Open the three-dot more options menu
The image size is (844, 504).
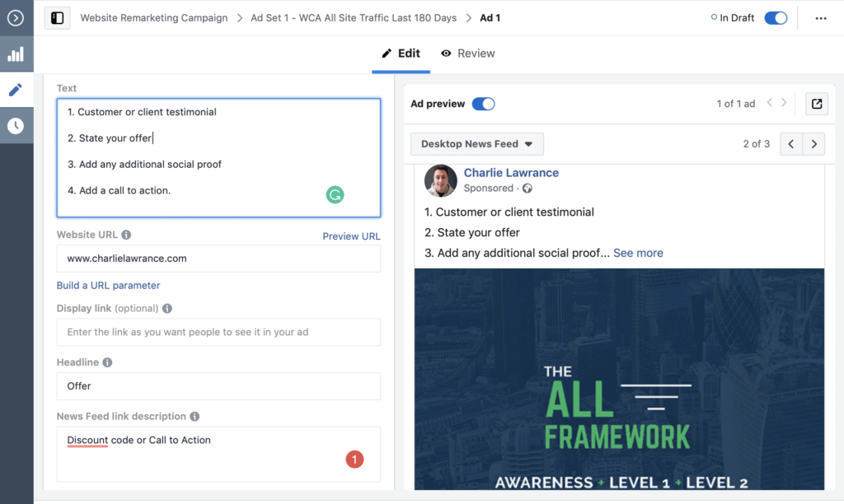[820, 18]
